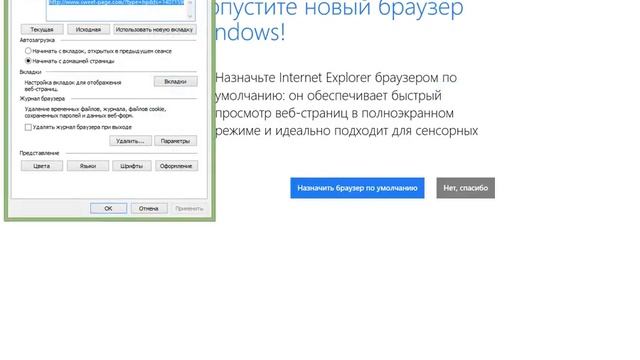640x360 pixels.
Task: Click the Удалить... button
Action: [130, 141]
